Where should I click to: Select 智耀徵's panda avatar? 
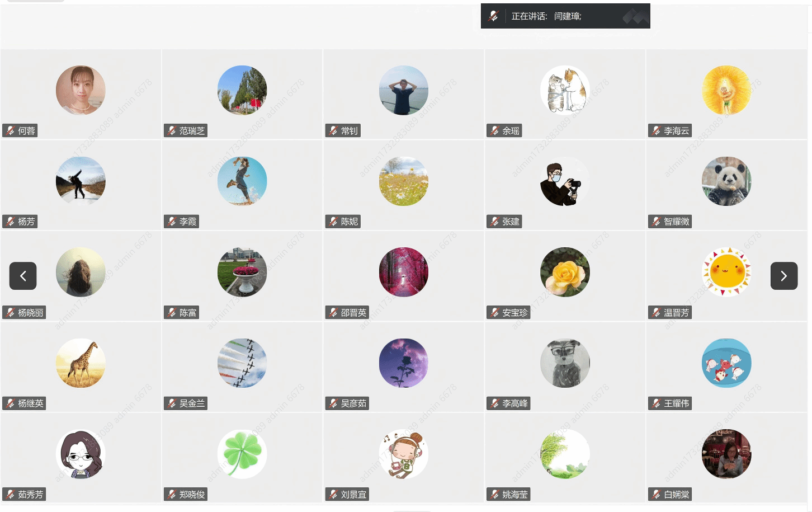tap(726, 181)
